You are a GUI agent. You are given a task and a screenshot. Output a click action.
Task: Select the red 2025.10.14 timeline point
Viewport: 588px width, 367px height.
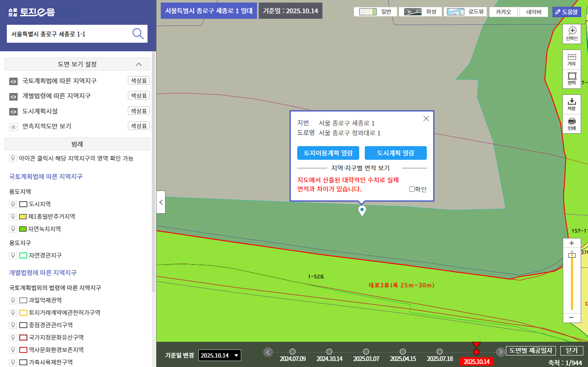coord(476,352)
